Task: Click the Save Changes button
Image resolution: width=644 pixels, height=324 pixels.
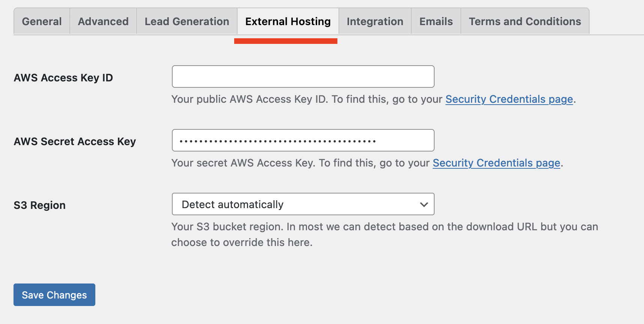Action: pyautogui.click(x=54, y=295)
